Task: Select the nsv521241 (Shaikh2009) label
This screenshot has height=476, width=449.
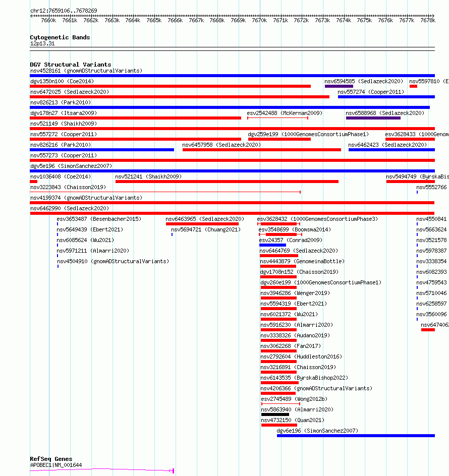Action: [x=148, y=176]
